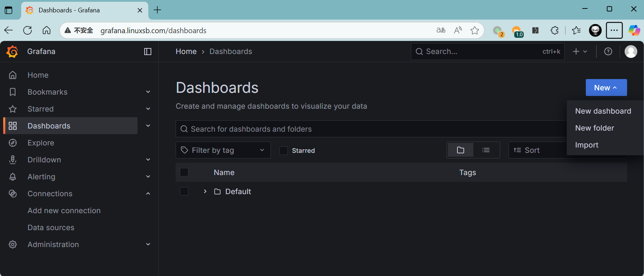Image resolution: width=644 pixels, height=276 pixels.
Task: Open the Filter by tag dropdown
Action: (x=223, y=150)
